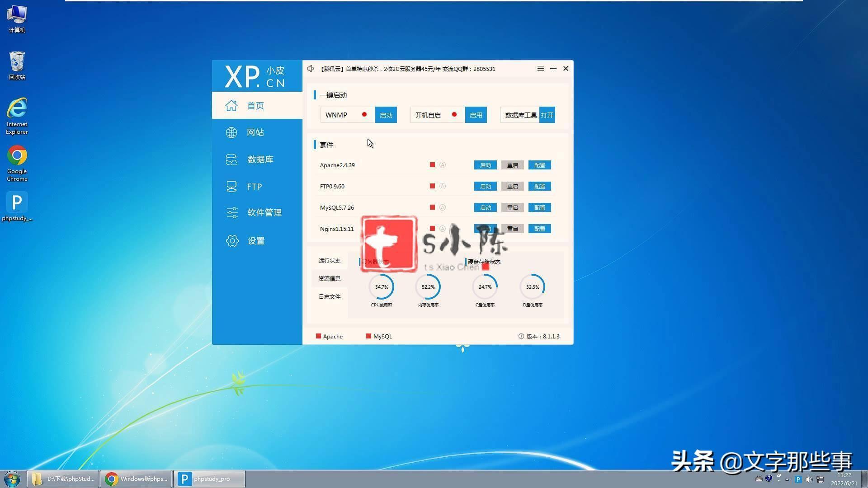Click WNMP red status dot indicator
Image resolution: width=868 pixels, height=488 pixels.
363,114
